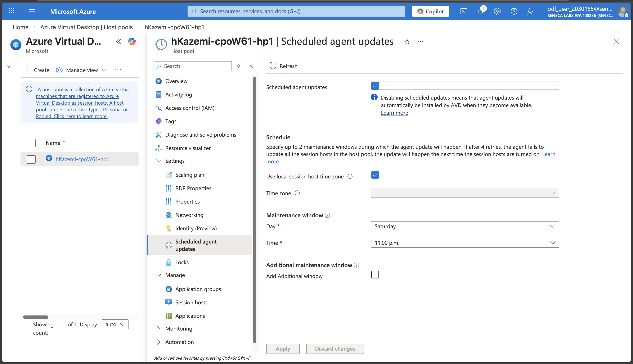
Task: Show Maintenance window info tooltip
Action: click(327, 215)
